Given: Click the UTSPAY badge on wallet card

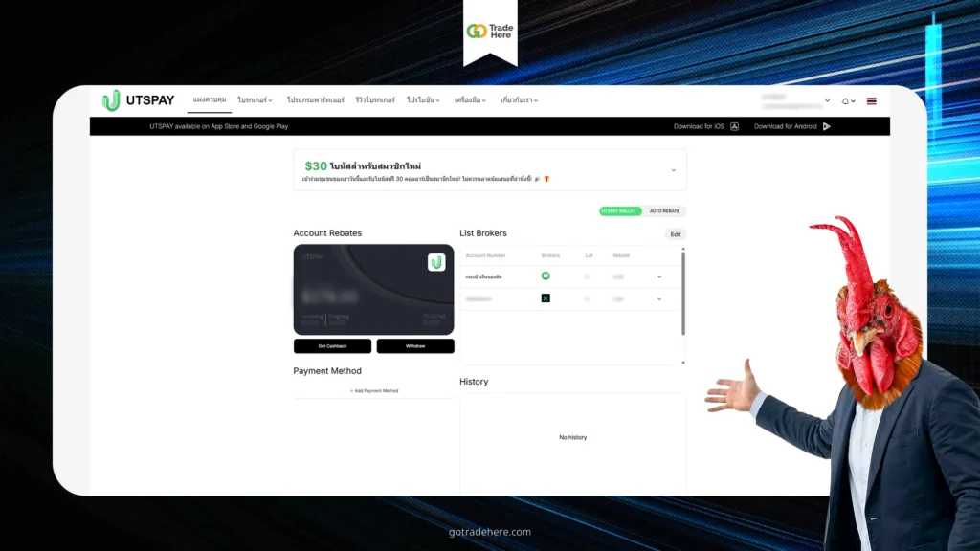Looking at the screenshot, I should coord(436,262).
